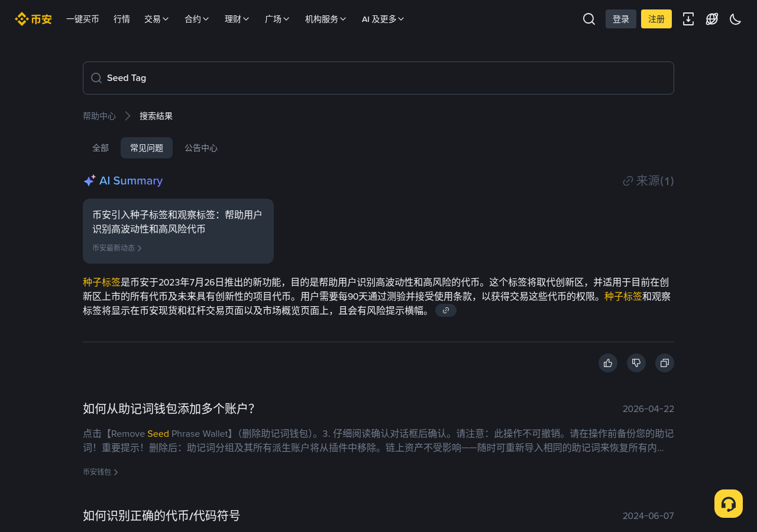
Task: Click the search box magnifier icon
Action: point(96,78)
